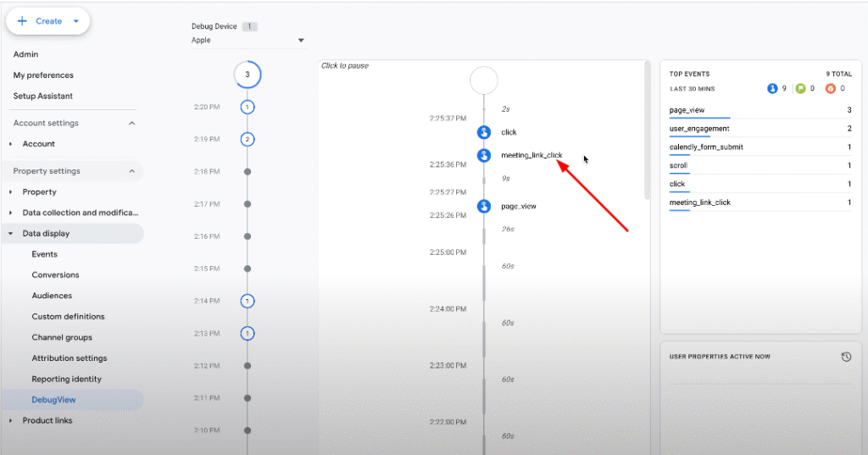Select the green conversions flag icon

point(800,89)
